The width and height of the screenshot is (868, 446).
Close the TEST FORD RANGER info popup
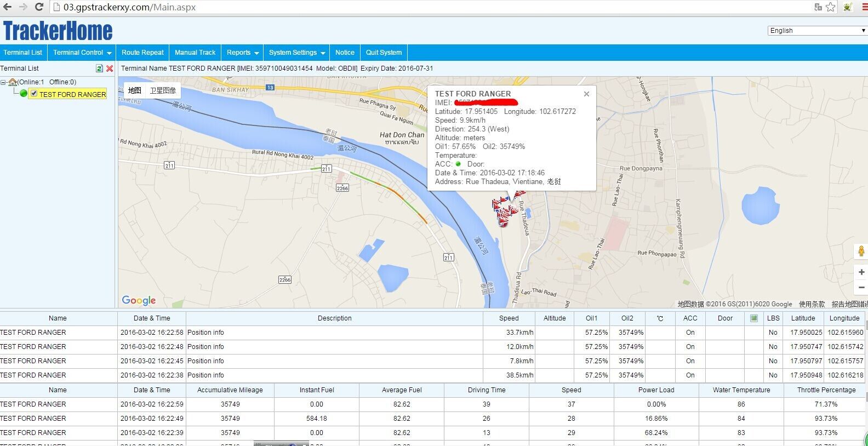pos(586,94)
